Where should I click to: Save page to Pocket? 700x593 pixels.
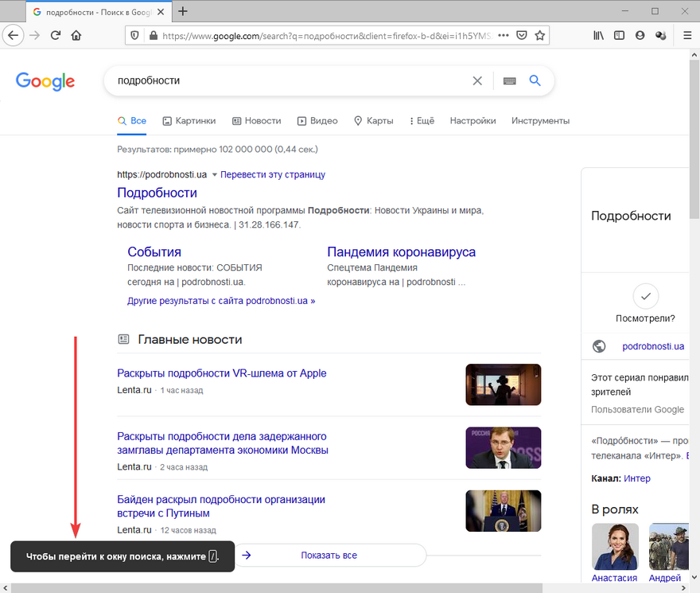522,35
